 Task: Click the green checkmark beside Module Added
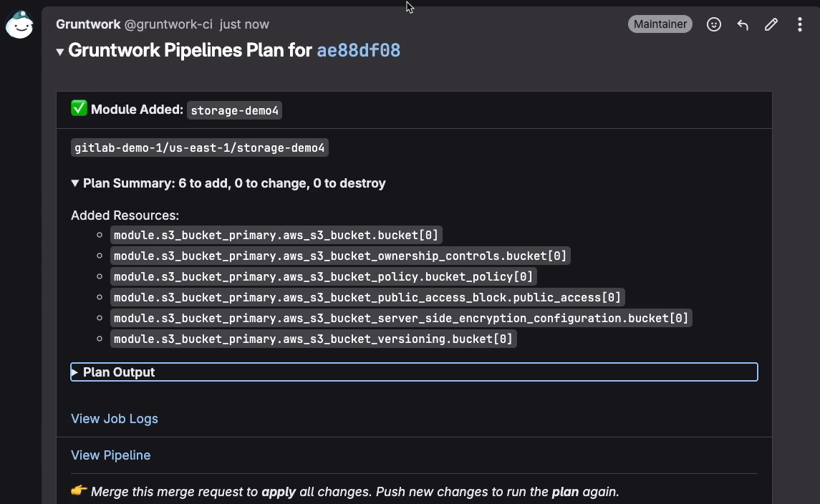pos(79,109)
